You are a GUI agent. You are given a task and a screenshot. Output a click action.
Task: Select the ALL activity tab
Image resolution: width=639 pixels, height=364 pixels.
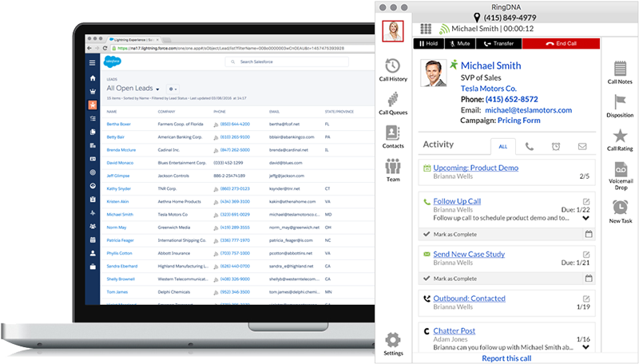click(x=503, y=147)
